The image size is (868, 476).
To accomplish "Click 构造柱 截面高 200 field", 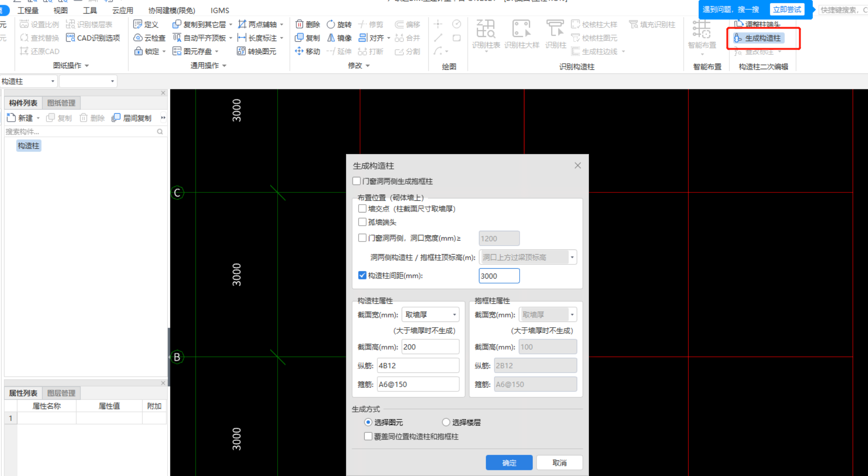I will tap(430, 347).
